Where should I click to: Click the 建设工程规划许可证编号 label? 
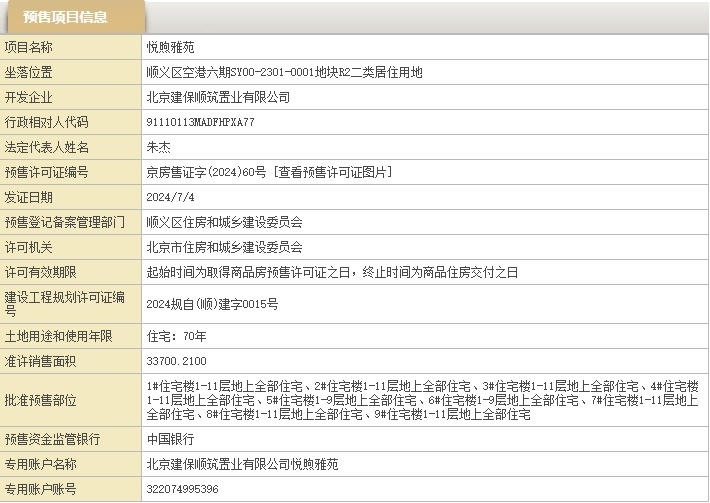tap(65, 304)
